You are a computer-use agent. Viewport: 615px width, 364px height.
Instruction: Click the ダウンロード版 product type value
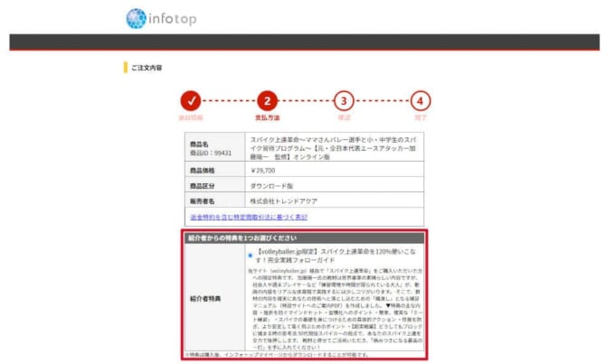(271, 186)
